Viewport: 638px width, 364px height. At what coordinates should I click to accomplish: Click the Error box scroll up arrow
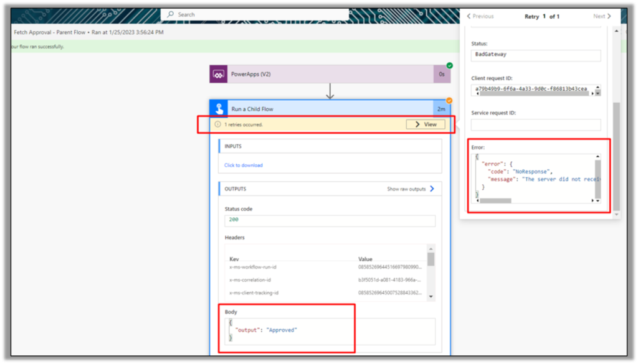(x=598, y=156)
